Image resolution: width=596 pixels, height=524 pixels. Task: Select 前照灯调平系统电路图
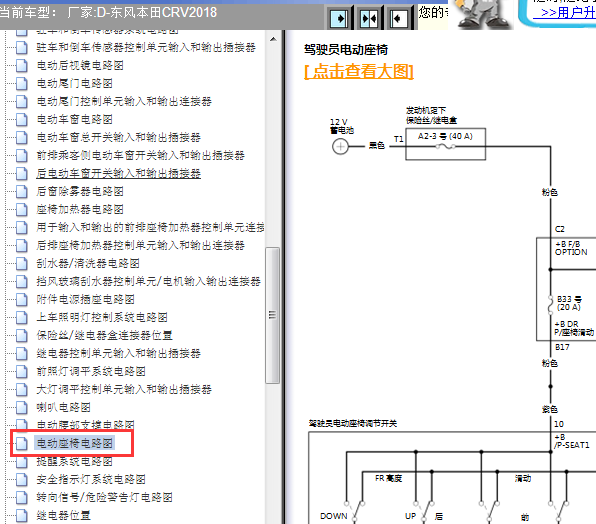91,371
